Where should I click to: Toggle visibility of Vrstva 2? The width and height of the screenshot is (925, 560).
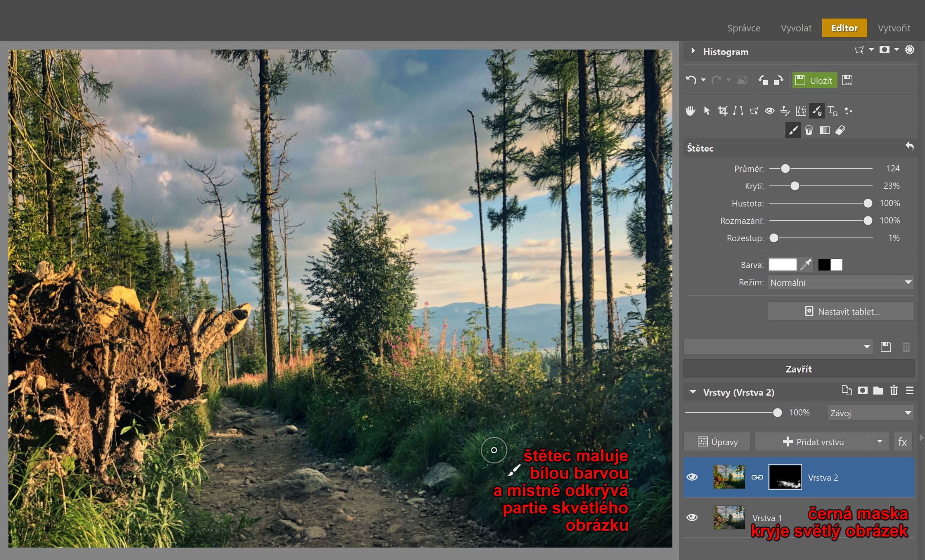(693, 477)
